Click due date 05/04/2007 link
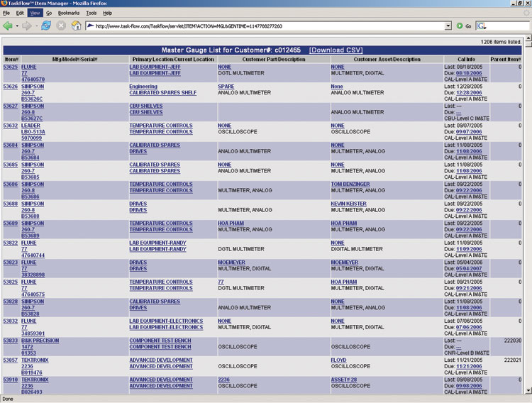Screen dimensions: 532x403 (469, 269)
